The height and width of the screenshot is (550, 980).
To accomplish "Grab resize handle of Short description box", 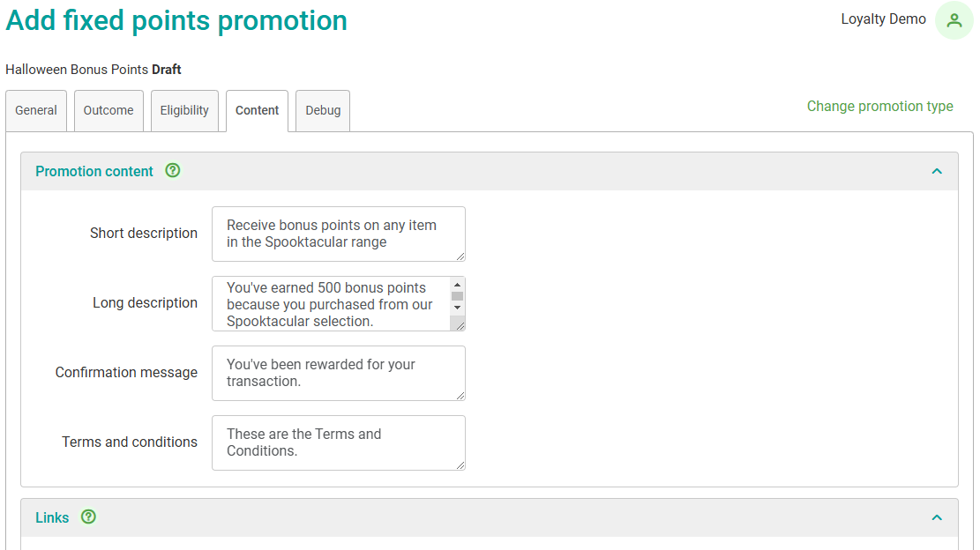I will 460,256.
